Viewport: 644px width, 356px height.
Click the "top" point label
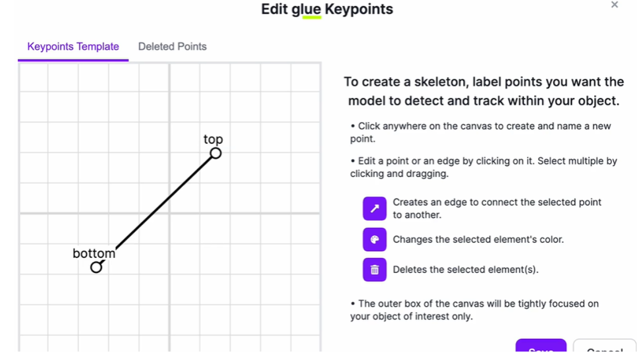coord(213,139)
